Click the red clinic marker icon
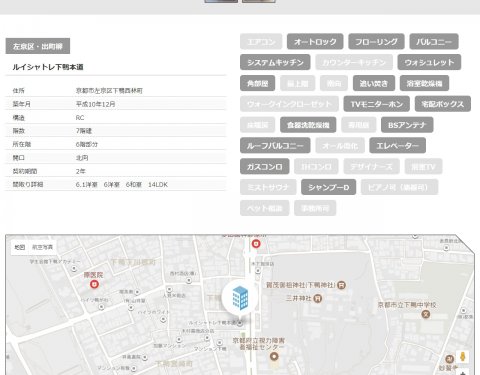This screenshot has height=375, width=480. click(x=95, y=284)
